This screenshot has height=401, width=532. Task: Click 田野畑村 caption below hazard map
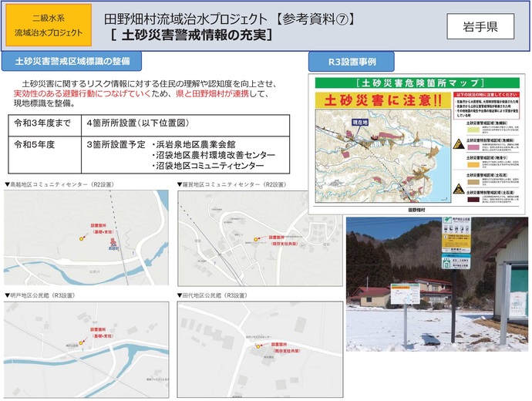pyautogui.click(x=416, y=210)
